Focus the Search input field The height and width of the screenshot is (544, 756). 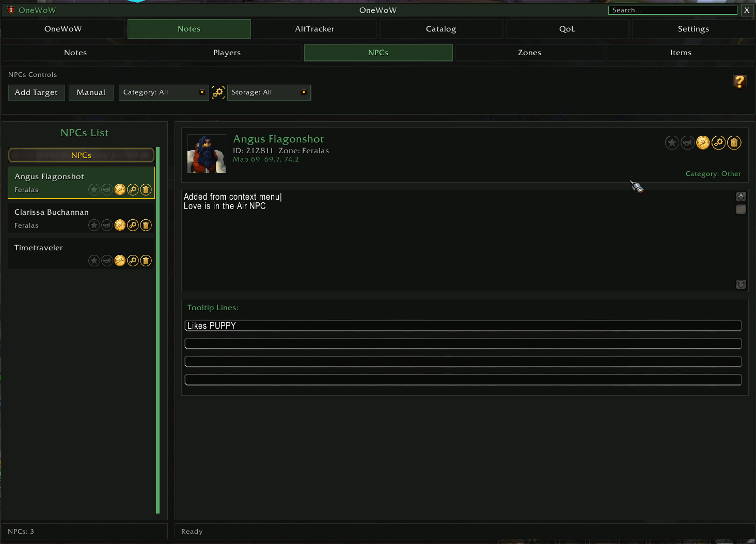(x=672, y=10)
